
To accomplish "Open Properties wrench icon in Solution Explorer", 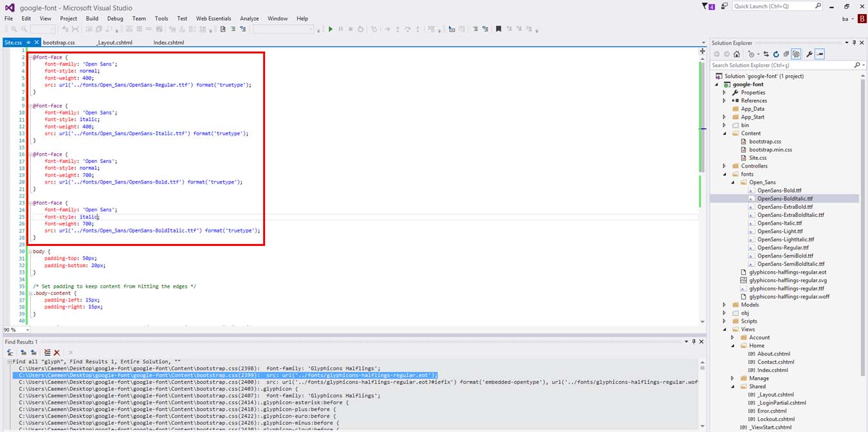I will [809, 55].
